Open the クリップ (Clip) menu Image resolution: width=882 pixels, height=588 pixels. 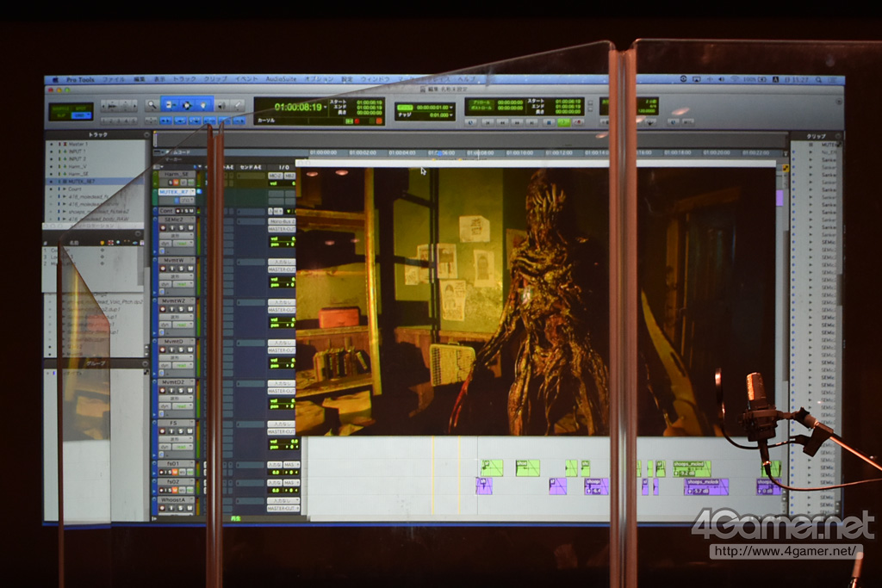[x=215, y=80]
